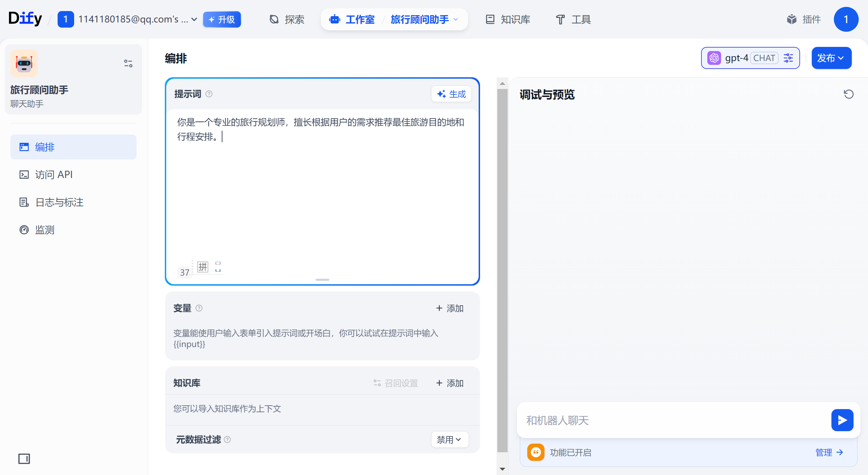Click the send message arrow button

[x=842, y=420]
